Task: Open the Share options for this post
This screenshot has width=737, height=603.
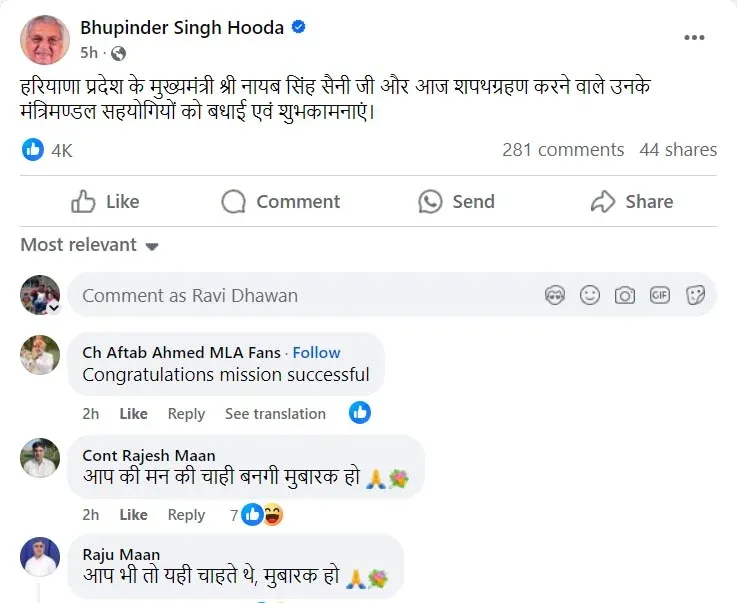Action: tap(632, 202)
